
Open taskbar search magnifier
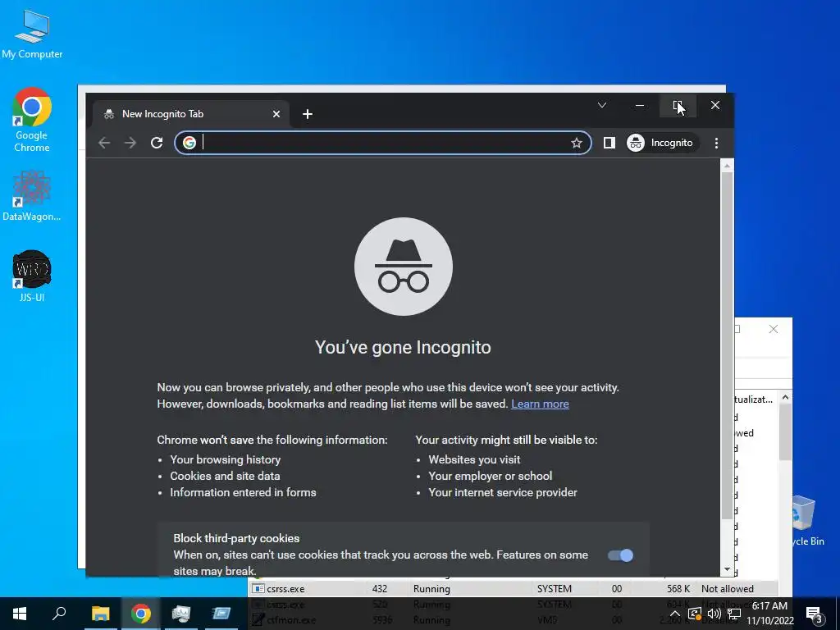click(x=59, y=614)
